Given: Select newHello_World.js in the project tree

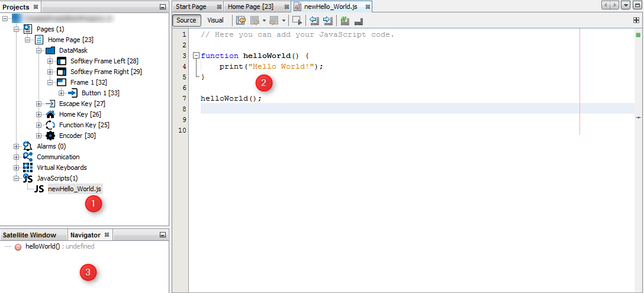Looking at the screenshot, I should [75, 189].
